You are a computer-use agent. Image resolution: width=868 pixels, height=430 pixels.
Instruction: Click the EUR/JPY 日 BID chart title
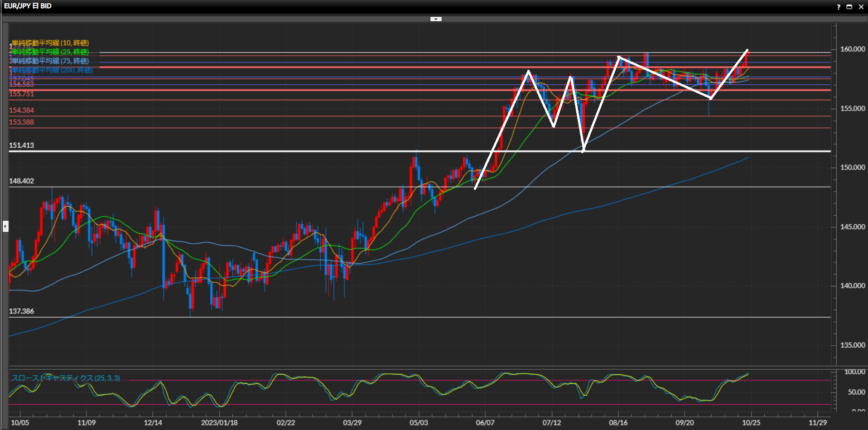(x=28, y=6)
